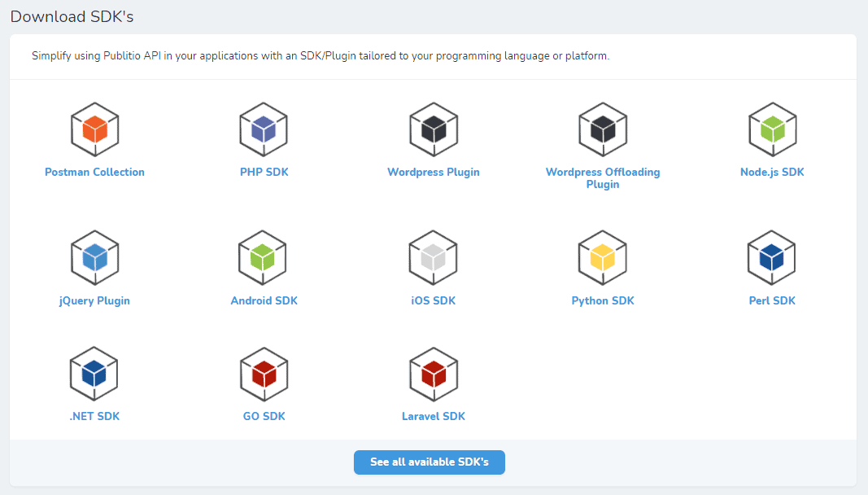Click the red GO SDK cube icon
This screenshot has width=868, height=495.
(x=264, y=374)
